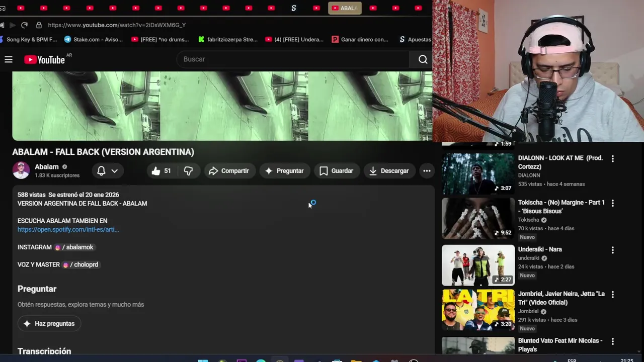Viewport: 644px width, 362px height.
Task: Click the search magnifier button
Action: tap(423, 59)
